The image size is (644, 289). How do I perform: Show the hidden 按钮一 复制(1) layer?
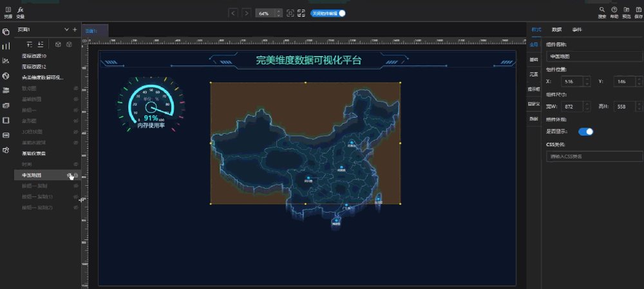coord(75,196)
